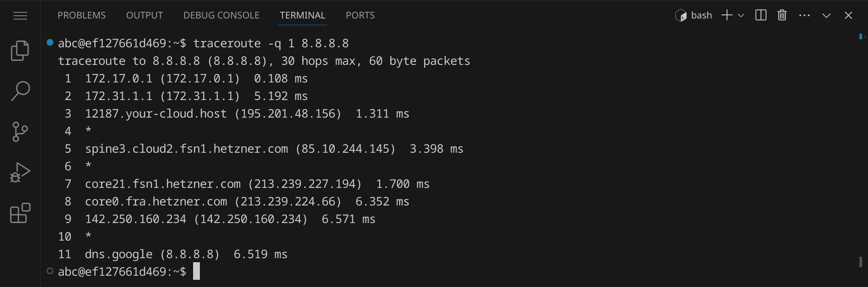Switch to the OUTPUT tab

(144, 15)
